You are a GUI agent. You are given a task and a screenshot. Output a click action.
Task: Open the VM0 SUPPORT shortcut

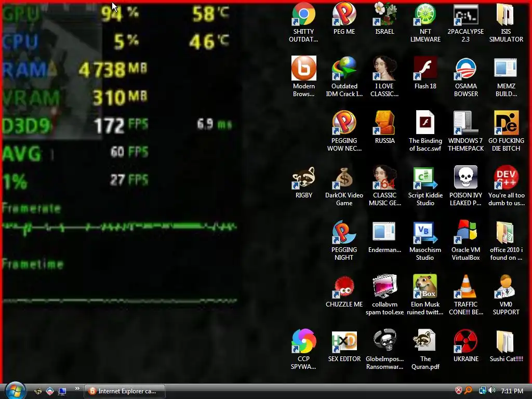(x=506, y=287)
